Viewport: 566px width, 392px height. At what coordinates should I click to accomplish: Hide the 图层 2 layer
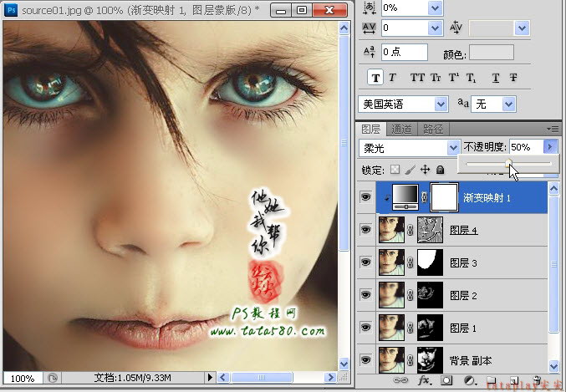coord(365,295)
